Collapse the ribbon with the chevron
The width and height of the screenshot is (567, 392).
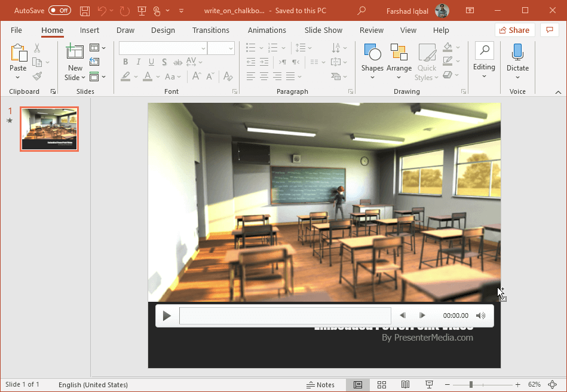pyautogui.click(x=558, y=92)
